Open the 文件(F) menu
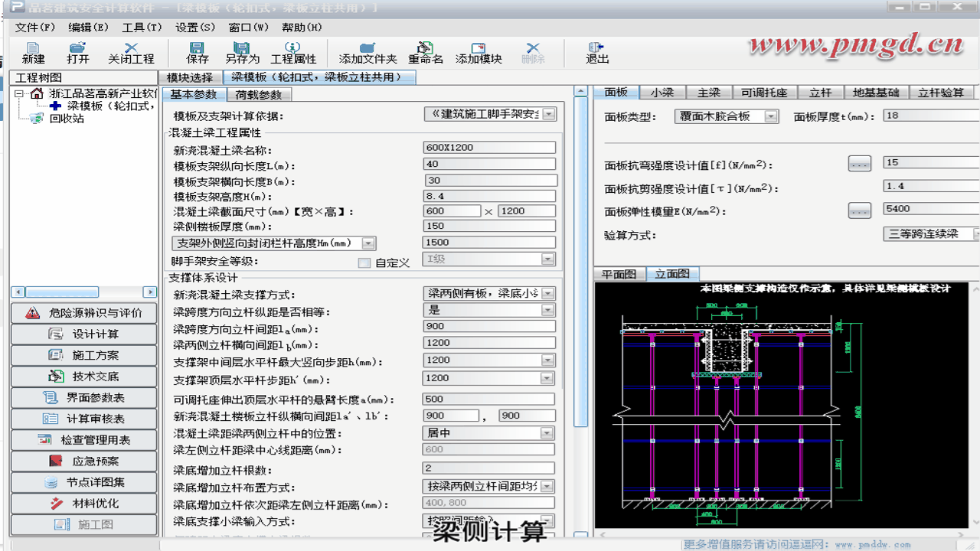The height and width of the screenshot is (551, 980). (35, 28)
